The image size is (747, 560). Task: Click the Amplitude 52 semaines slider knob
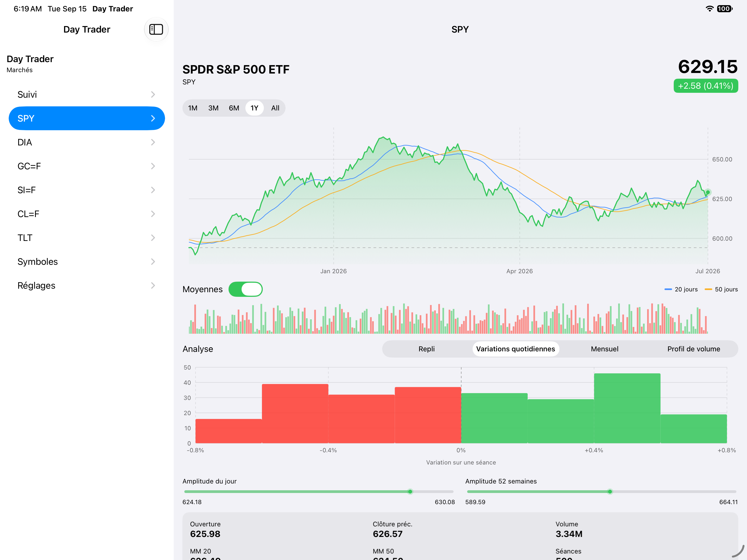point(610,492)
